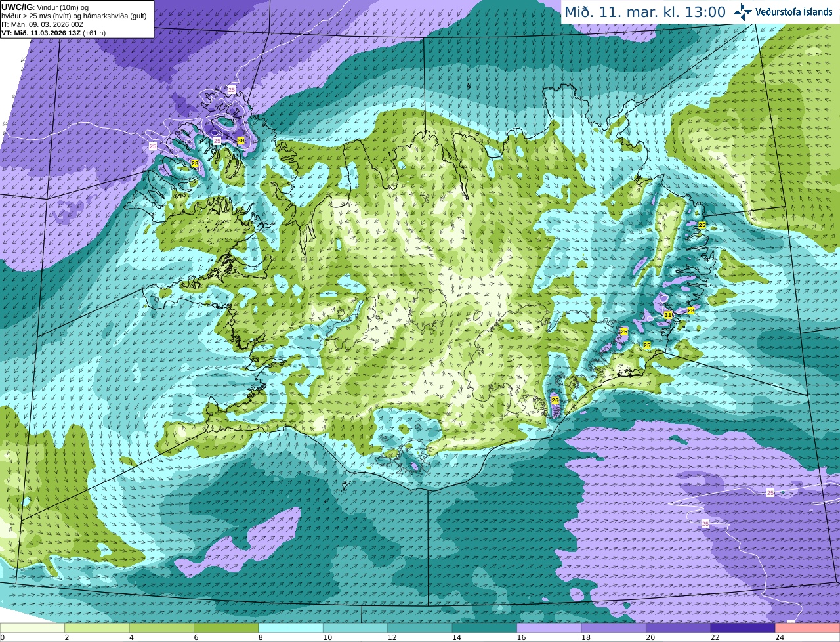This screenshot has width=840, height=642.
Task: Click the 'hviður > 25 m/s (hvítt)' description line
Action: click(x=73, y=16)
